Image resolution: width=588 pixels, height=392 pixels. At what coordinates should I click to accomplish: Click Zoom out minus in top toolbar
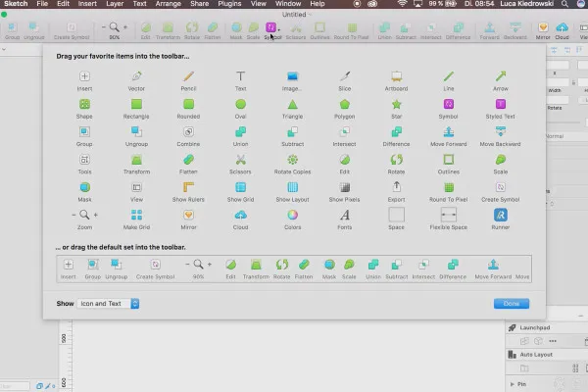tap(104, 27)
